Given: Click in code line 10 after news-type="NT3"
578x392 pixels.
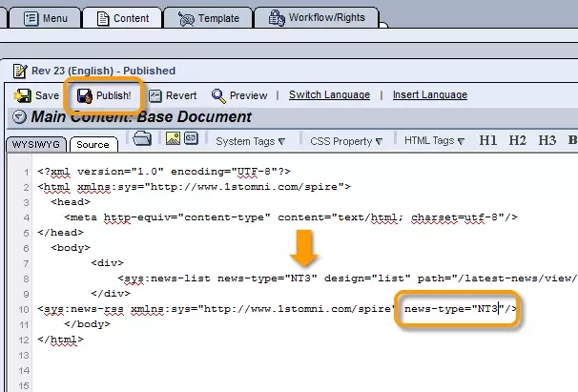Looking at the screenshot, I should coord(501,308).
